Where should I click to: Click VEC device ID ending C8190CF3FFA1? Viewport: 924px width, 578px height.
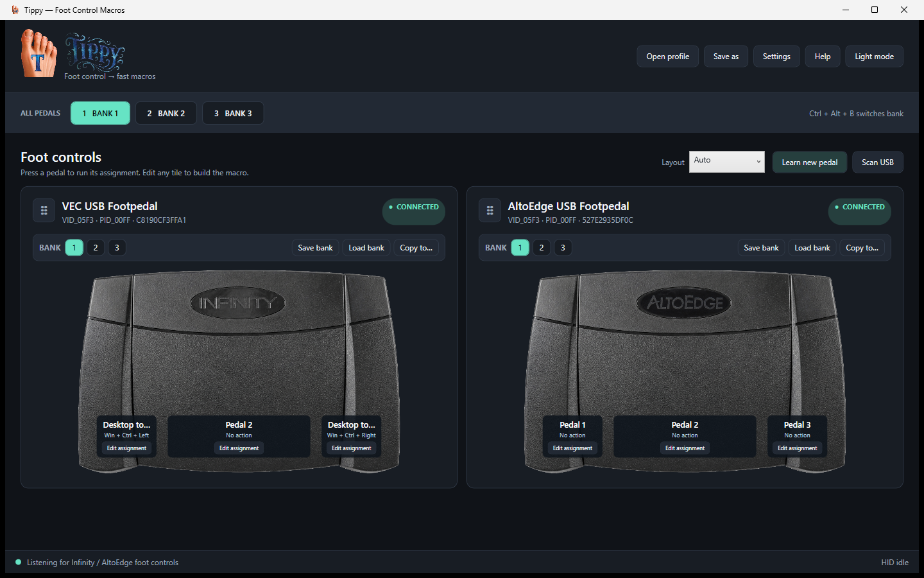tap(124, 220)
